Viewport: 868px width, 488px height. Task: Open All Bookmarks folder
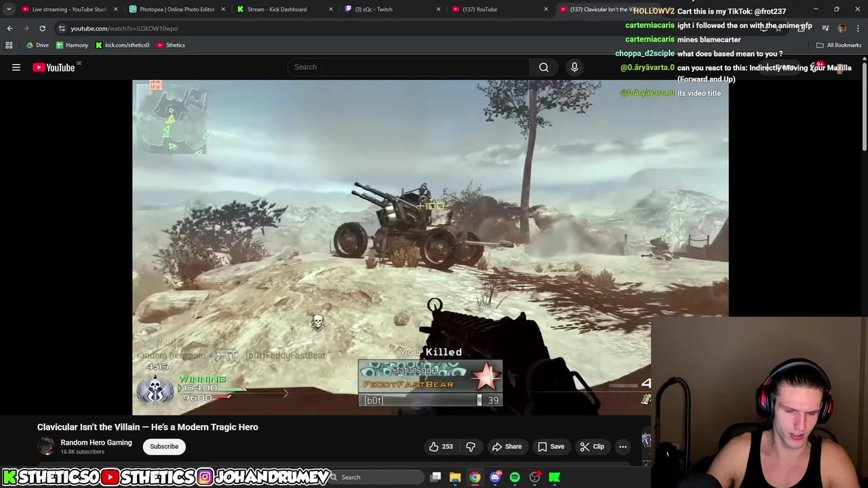[839, 45]
